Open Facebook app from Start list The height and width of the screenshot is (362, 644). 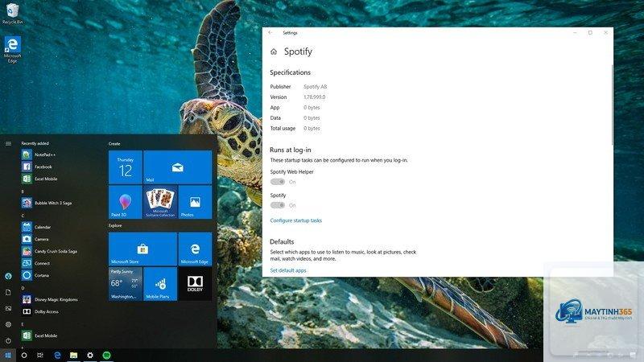pyautogui.click(x=37, y=167)
